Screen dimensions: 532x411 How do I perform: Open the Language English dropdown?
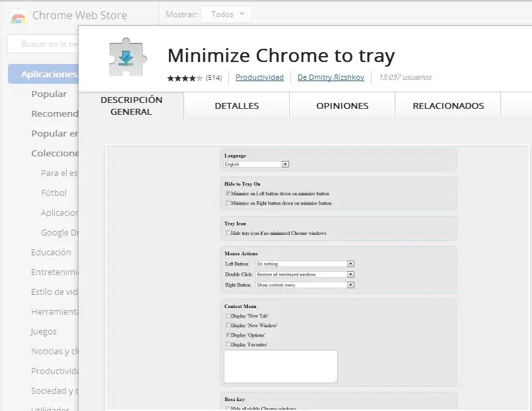pos(256,164)
